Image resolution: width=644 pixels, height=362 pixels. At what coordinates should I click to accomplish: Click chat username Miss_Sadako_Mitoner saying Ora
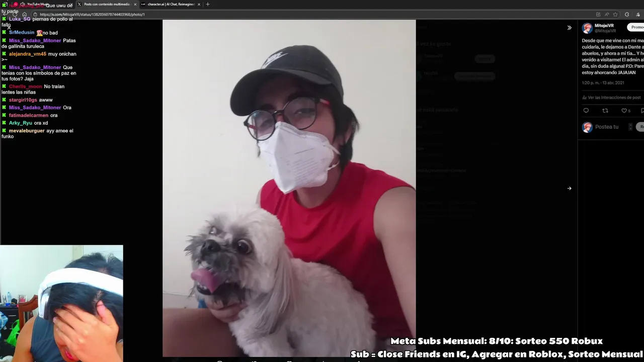coord(35,108)
